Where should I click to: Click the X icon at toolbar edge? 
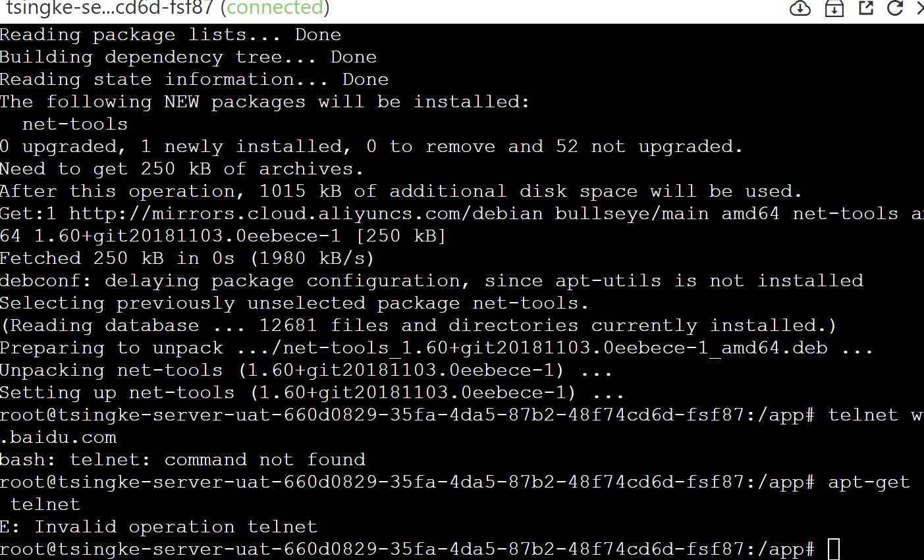pyautogui.click(x=920, y=8)
